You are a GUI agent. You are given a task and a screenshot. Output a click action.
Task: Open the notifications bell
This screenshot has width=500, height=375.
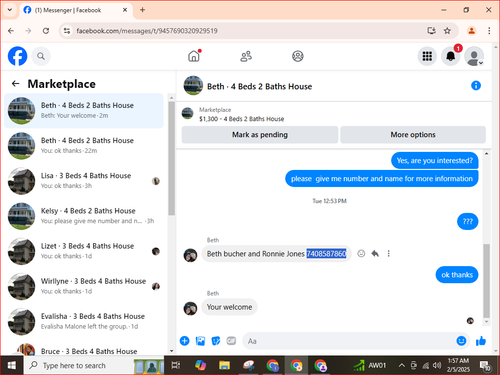(450, 56)
